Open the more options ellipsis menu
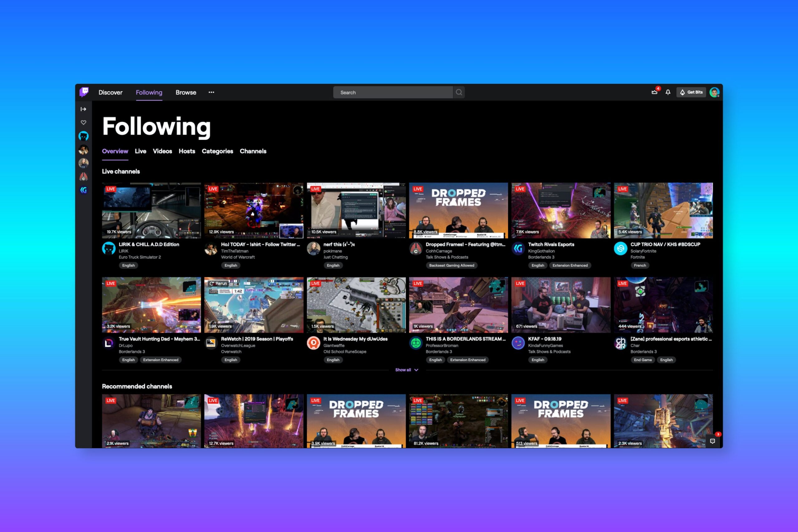The image size is (798, 532). 211,92
